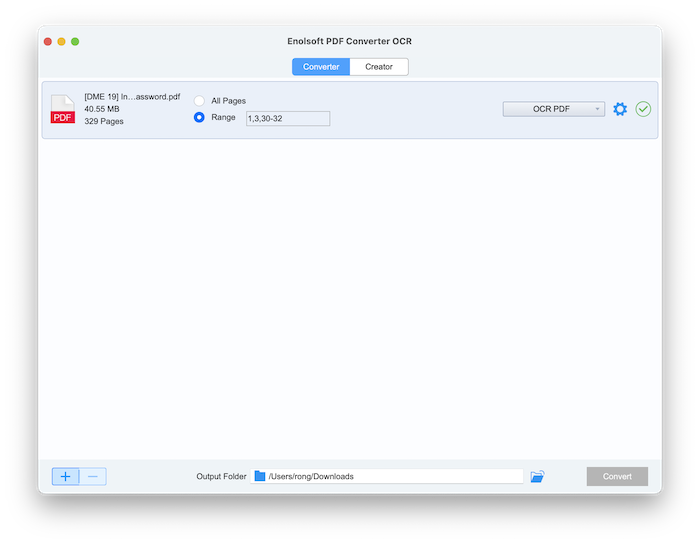Close the window with red button
The image size is (700, 544).
(48, 42)
